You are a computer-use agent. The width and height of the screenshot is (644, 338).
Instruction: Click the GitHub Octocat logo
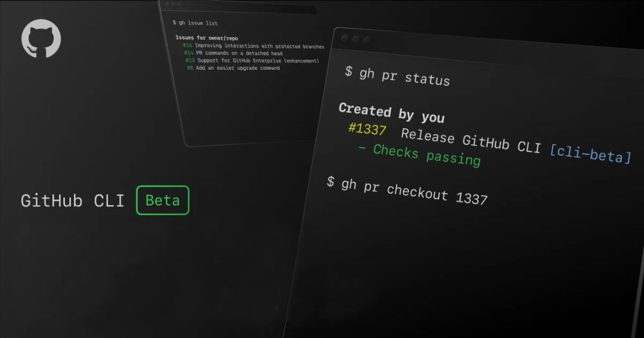41,38
